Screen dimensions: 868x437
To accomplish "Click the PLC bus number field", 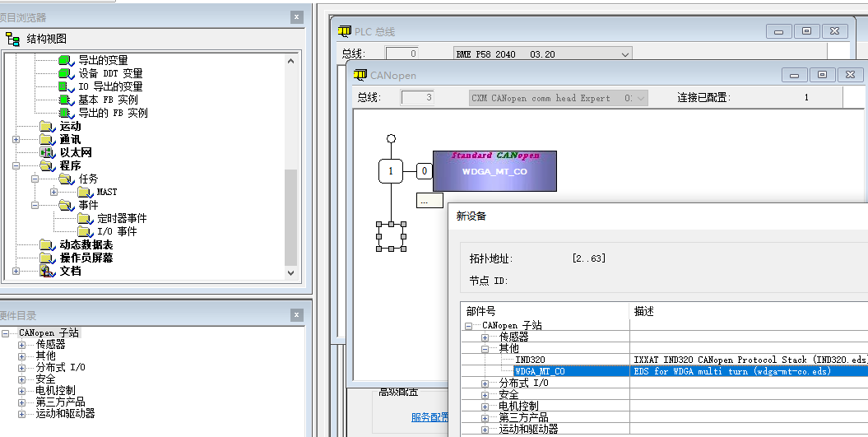I will (402, 53).
